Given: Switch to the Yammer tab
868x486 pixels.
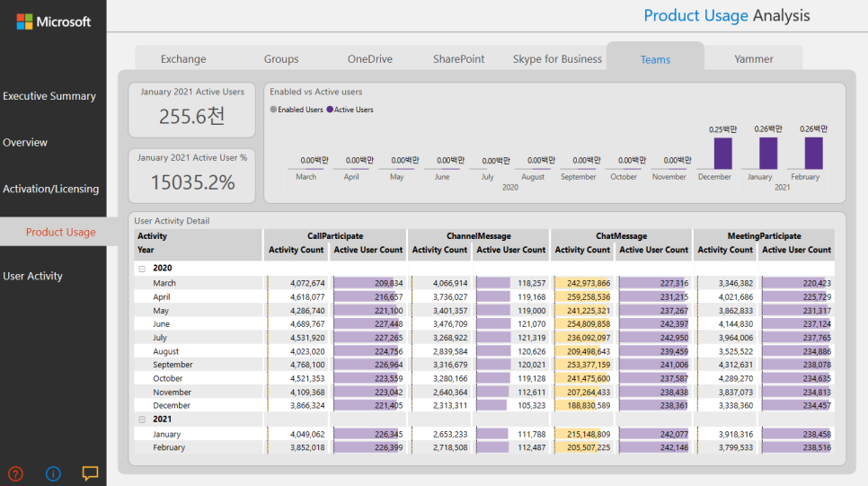Looking at the screenshot, I should click(x=753, y=58).
